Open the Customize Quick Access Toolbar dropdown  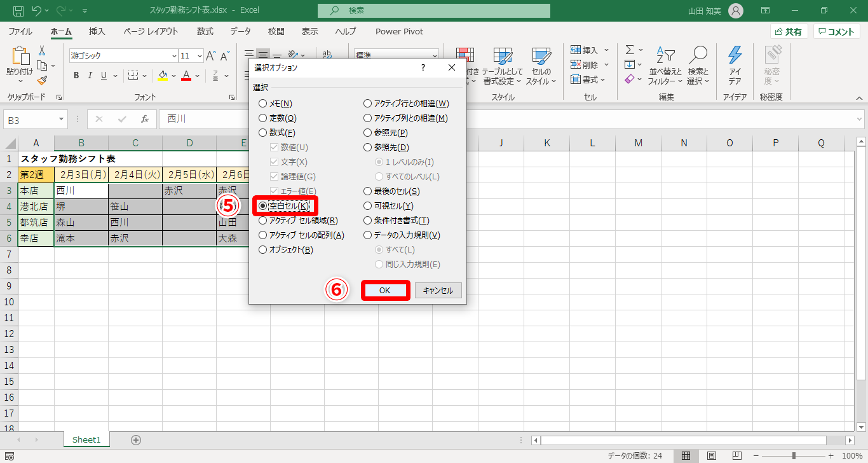click(85, 11)
